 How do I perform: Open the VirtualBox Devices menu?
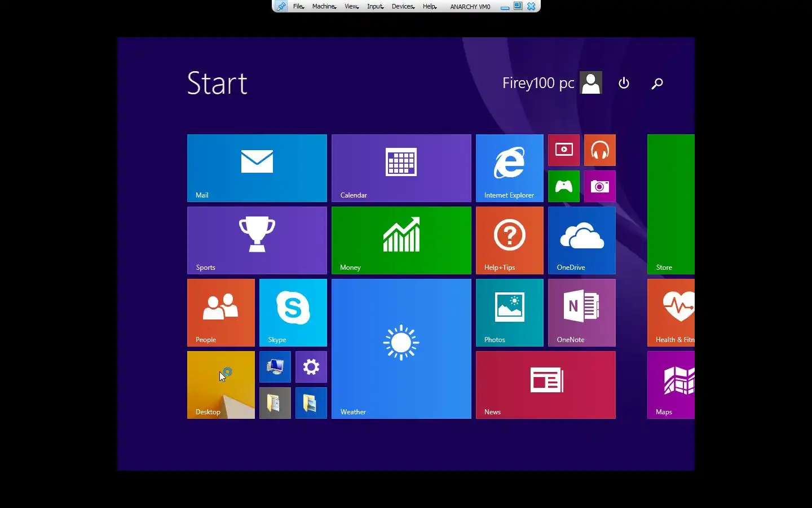click(403, 6)
